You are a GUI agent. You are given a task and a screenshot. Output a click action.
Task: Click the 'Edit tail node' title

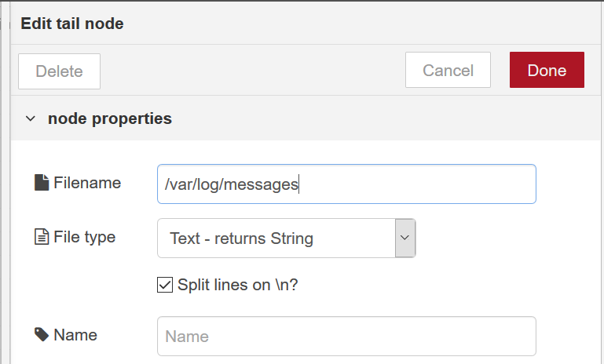tap(72, 24)
